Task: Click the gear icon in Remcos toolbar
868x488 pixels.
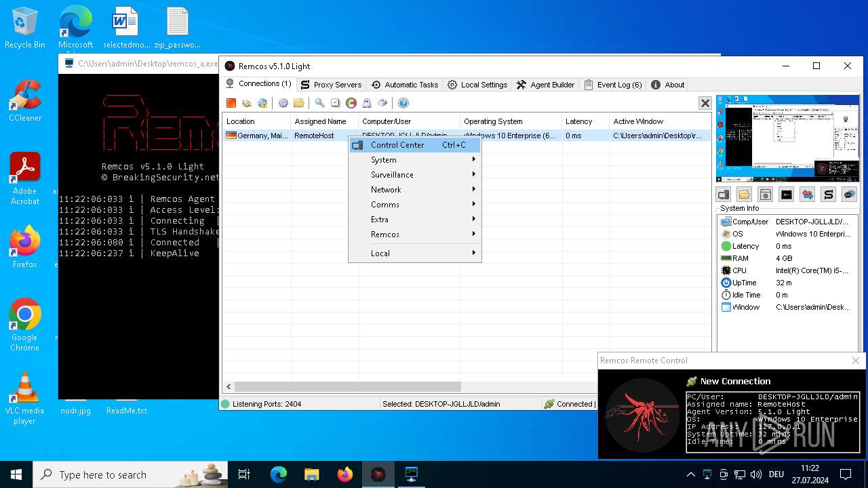Action: pyautogui.click(x=283, y=103)
